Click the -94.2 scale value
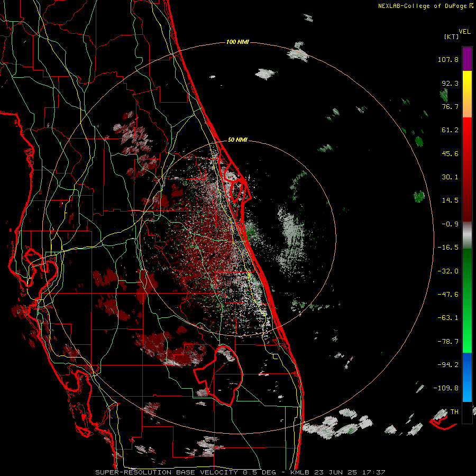This screenshot has height=476, width=476. point(448,364)
